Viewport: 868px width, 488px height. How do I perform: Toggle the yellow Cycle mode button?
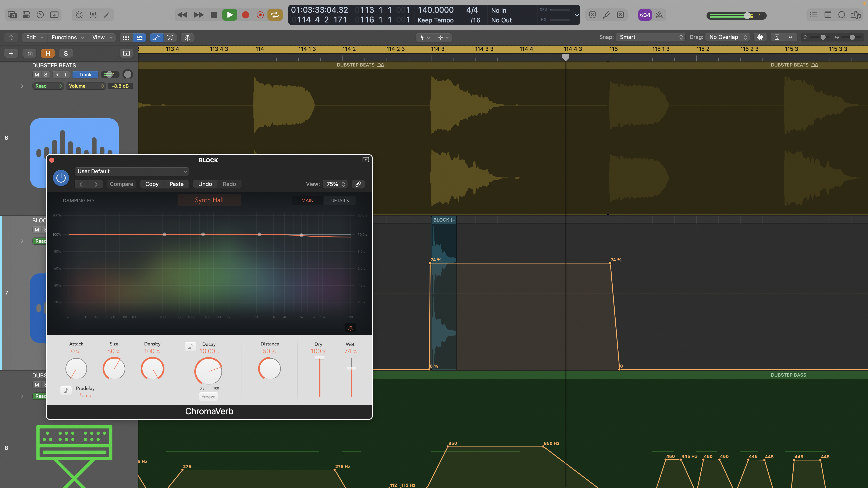point(275,15)
